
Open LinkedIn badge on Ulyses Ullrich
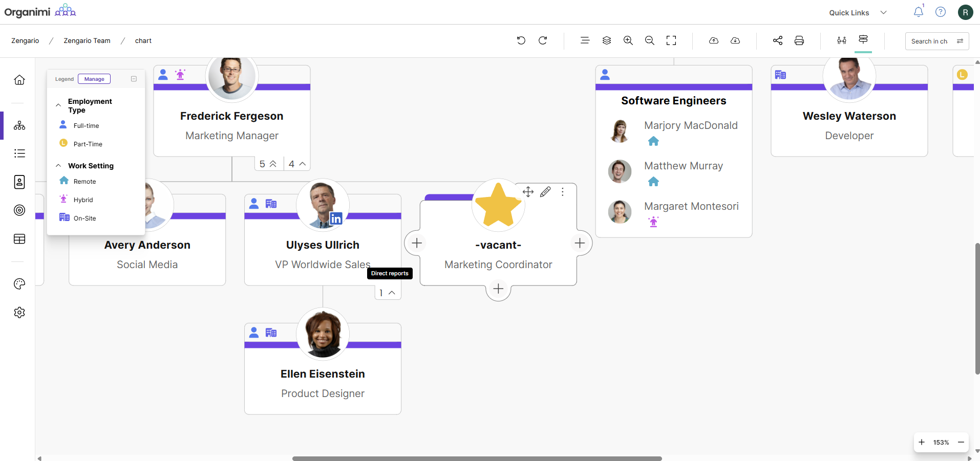(x=336, y=218)
